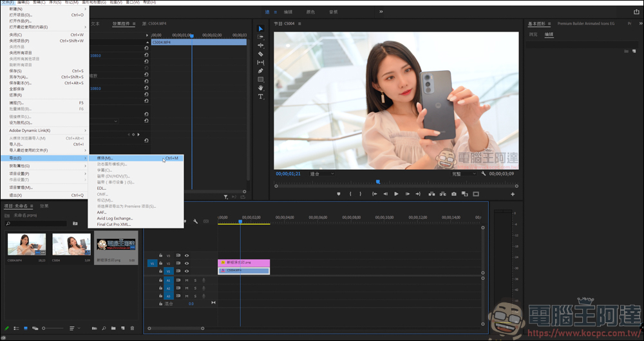Viewport: 644px width, 341px height.
Task: Open the 节目: C5004 panel menu
Action: pos(299,24)
